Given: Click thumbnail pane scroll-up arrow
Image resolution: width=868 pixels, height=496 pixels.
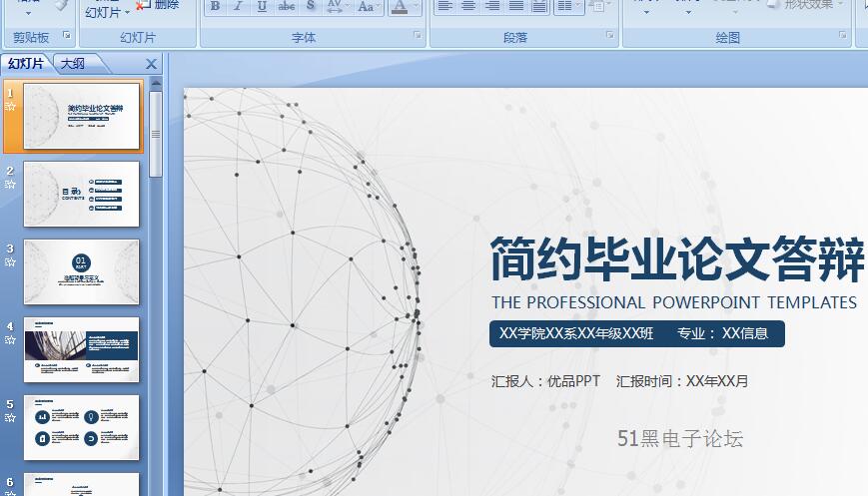Looking at the screenshot, I should pyautogui.click(x=156, y=84).
